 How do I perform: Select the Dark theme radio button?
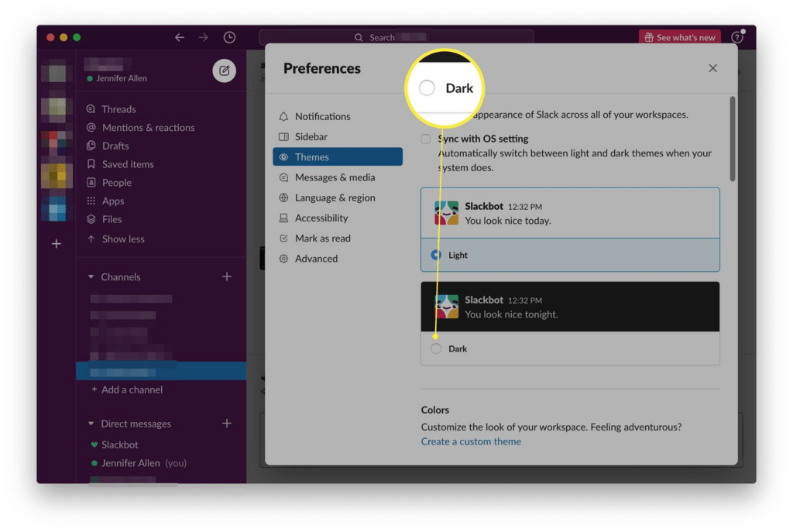[x=436, y=348]
